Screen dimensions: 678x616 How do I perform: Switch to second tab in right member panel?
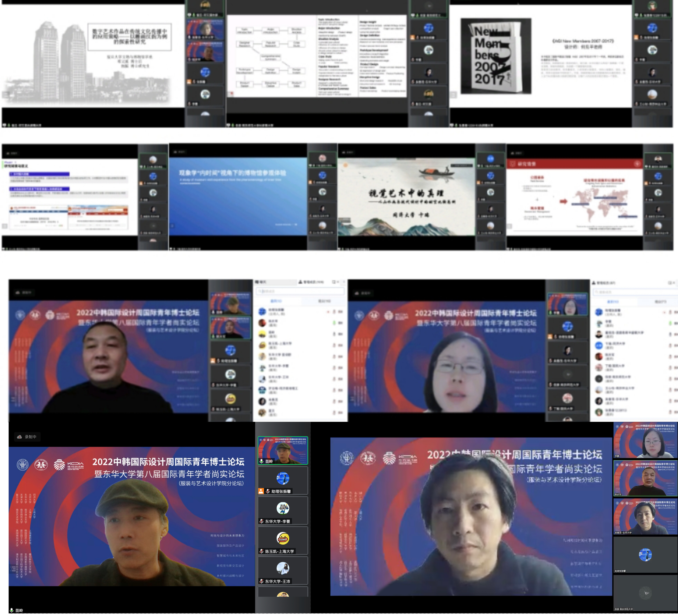click(660, 302)
